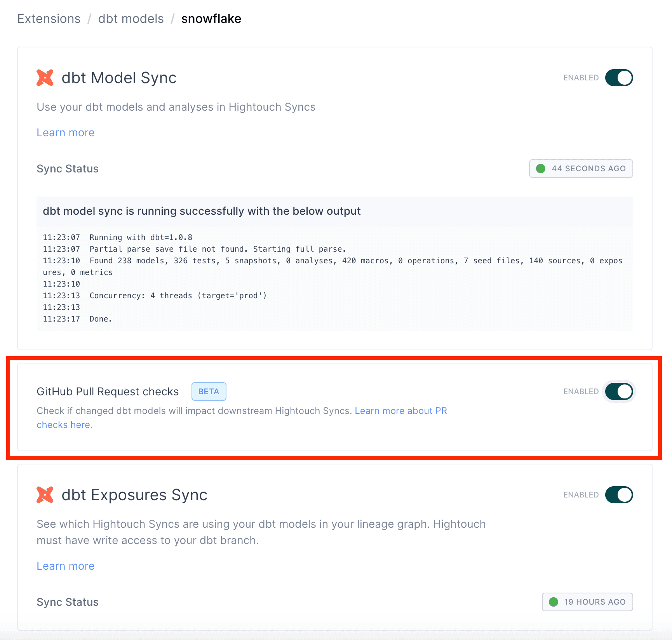Viewport: 672px width, 640px height.
Task: Open the PR checks learn more link
Action: pos(400,410)
